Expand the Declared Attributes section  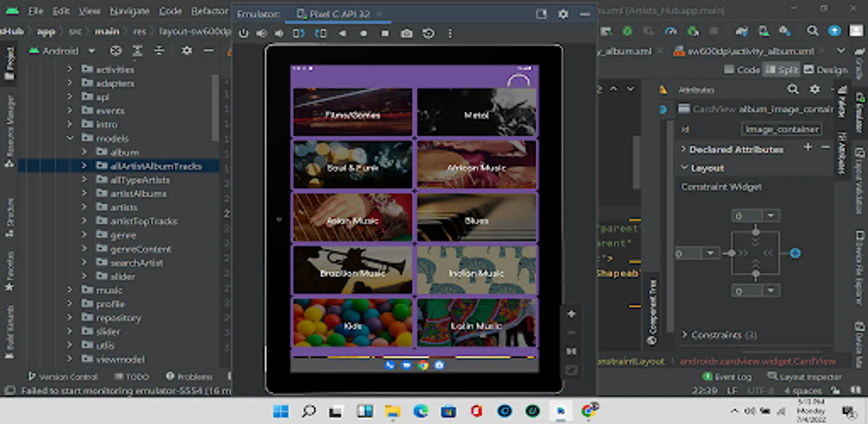click(x=684, y=149)
